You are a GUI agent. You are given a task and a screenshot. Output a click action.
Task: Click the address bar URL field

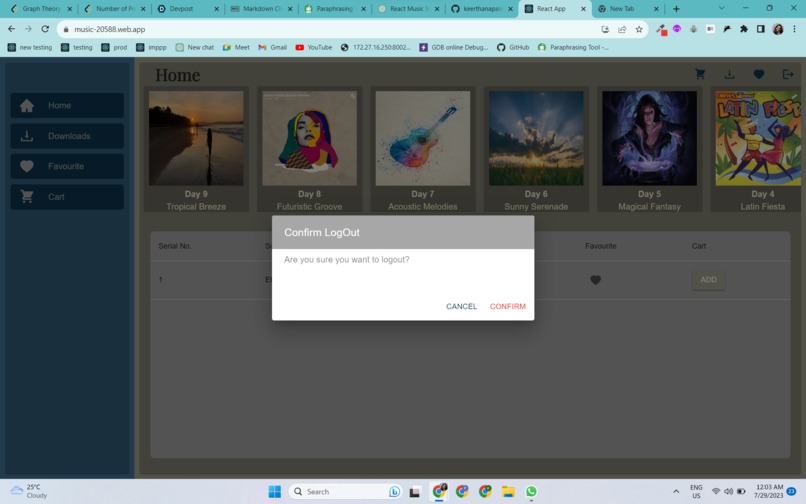(x=329, y=29)
